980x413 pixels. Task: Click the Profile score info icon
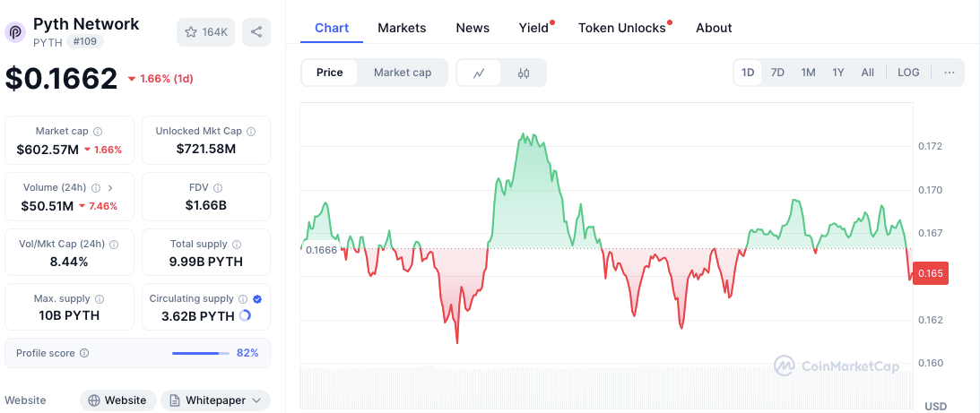(x=84, y=353)
